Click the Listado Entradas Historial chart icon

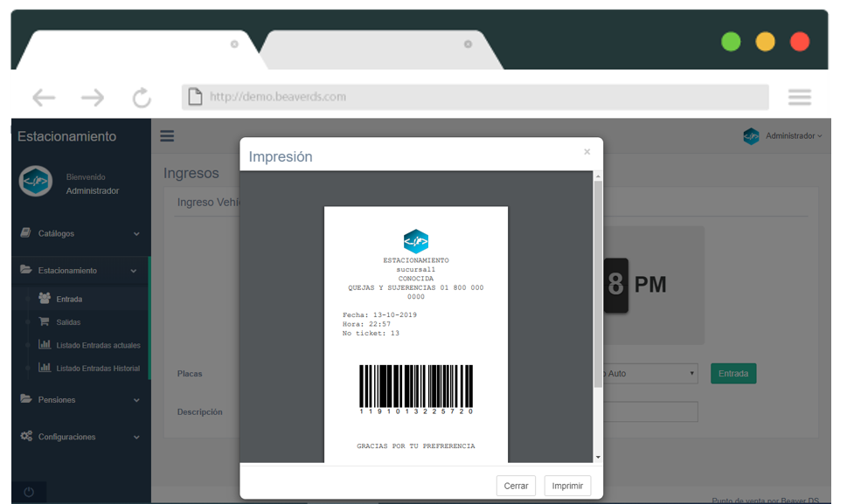pyautogui.click(x=45, y=368)
